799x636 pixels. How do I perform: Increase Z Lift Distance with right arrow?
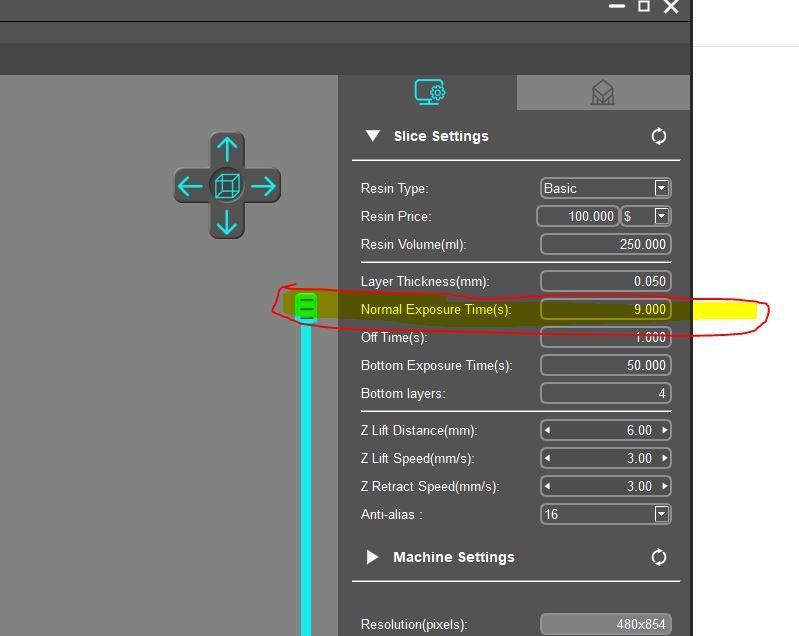pyautogui.click(x=664, y=430)
